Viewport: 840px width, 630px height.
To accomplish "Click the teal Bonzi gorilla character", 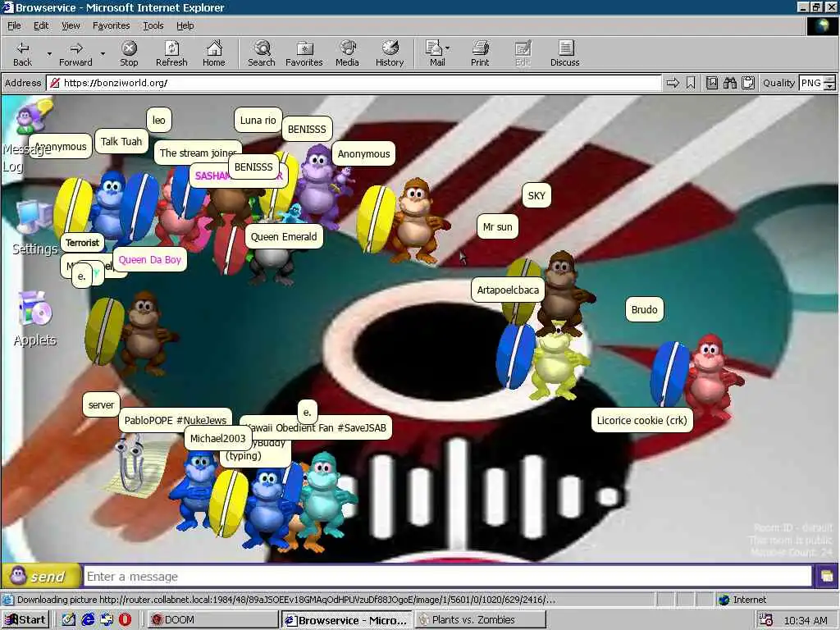I will coord(326,493).
